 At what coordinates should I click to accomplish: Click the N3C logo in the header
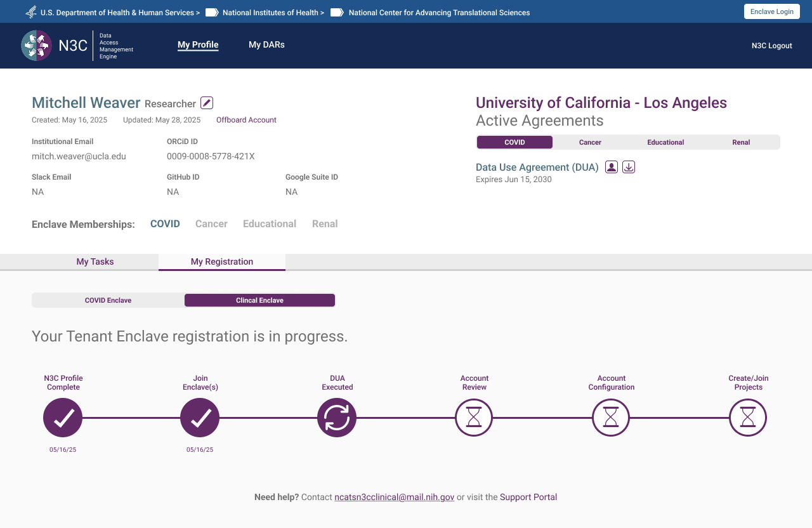coord(36,45)
